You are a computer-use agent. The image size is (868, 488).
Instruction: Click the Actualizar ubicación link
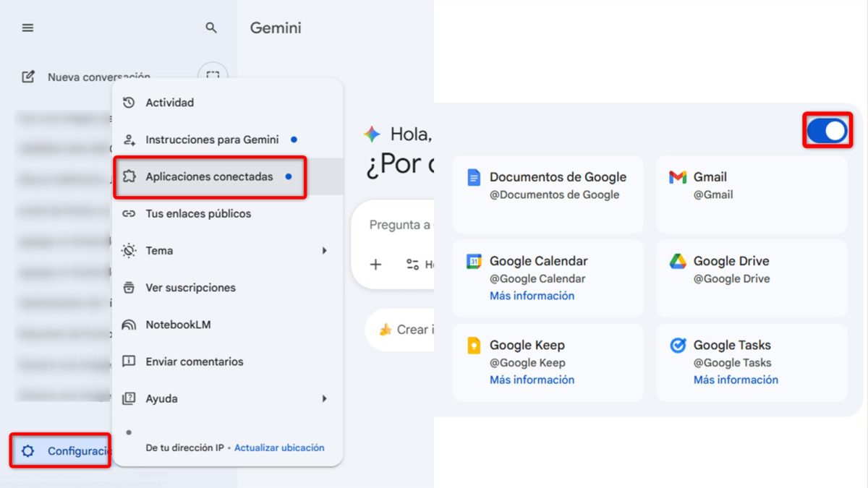coord(279,448)
